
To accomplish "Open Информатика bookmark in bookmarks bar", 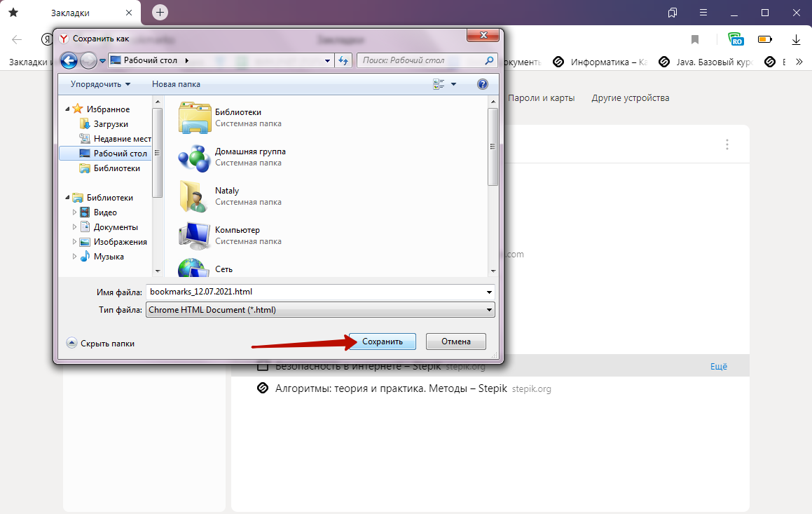I will [600, 62].
